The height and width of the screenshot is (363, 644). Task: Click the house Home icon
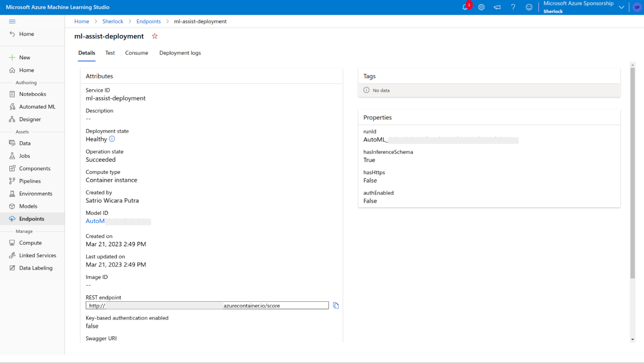tap(12, 70)
